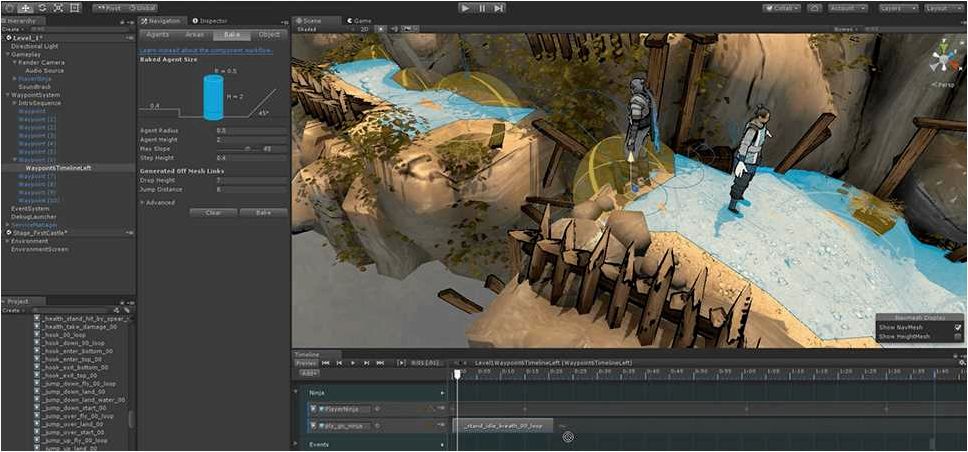The height and width of the screenshot is (452, 968).
Task: Open Add track dropdown in Timeline
Action: coord(307,373)
